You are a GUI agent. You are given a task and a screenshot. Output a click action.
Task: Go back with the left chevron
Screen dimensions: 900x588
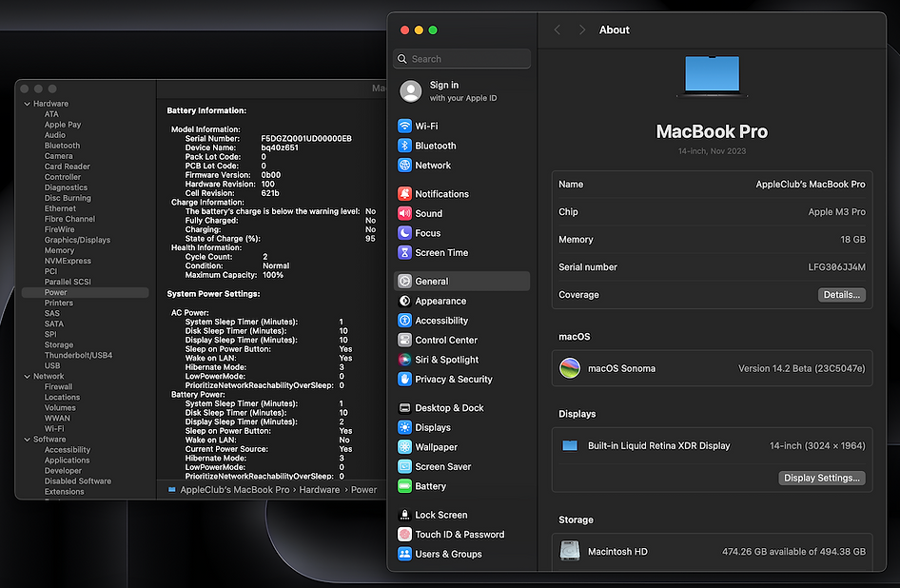click(557, 29)
